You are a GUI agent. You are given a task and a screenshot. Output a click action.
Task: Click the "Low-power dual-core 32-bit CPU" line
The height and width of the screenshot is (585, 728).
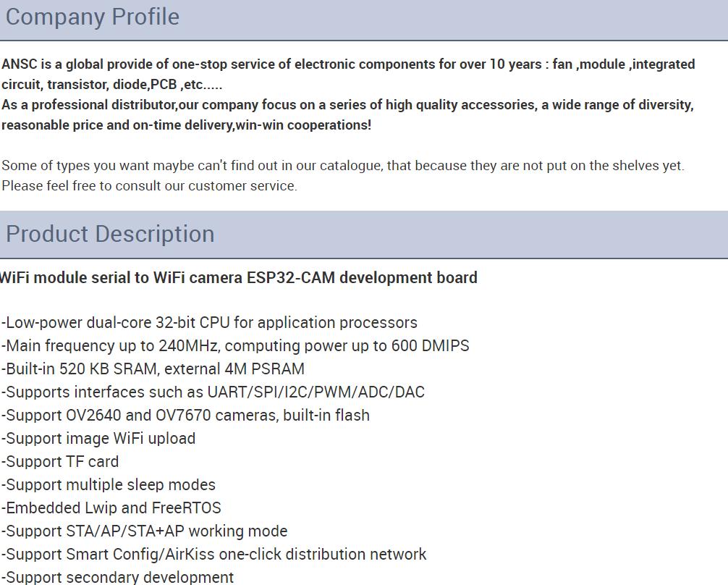point(209,322)
